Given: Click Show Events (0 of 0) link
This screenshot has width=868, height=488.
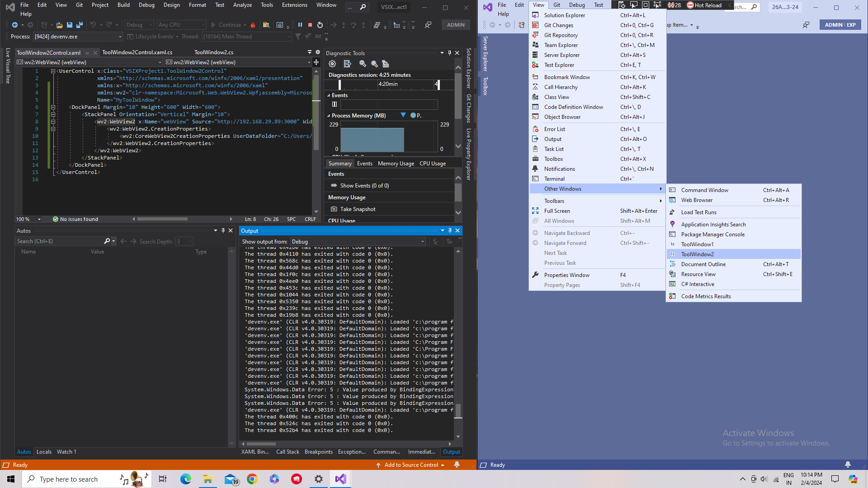Looking at the screenshot, I should (x=364, y=186).
